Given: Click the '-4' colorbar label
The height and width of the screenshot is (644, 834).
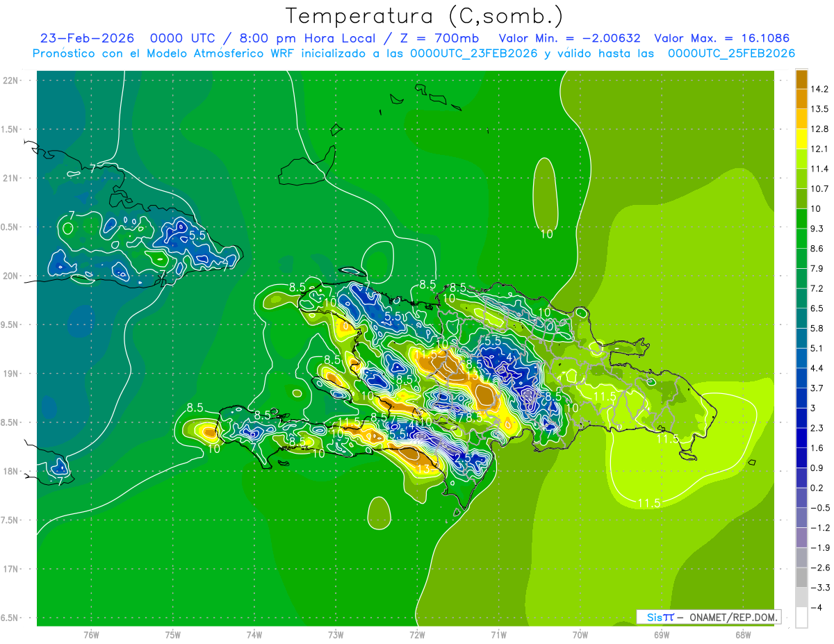Looking at the screenshot, I should click(x=816, y=608).
